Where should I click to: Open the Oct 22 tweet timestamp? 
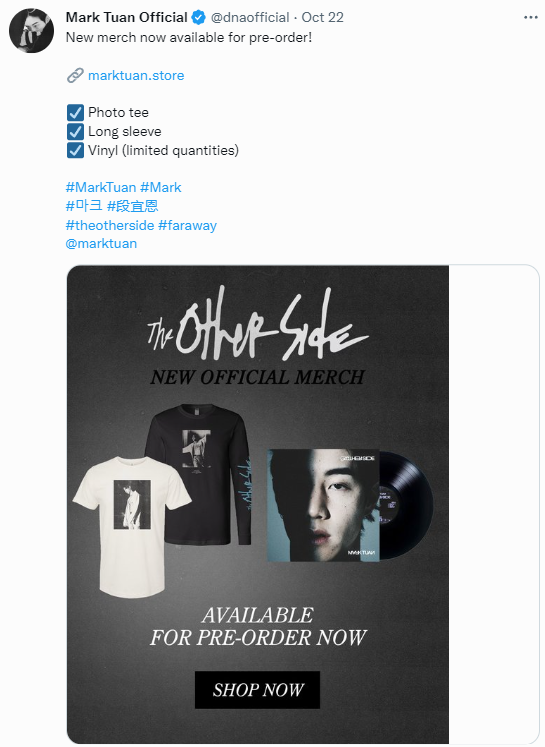point(323,18)
